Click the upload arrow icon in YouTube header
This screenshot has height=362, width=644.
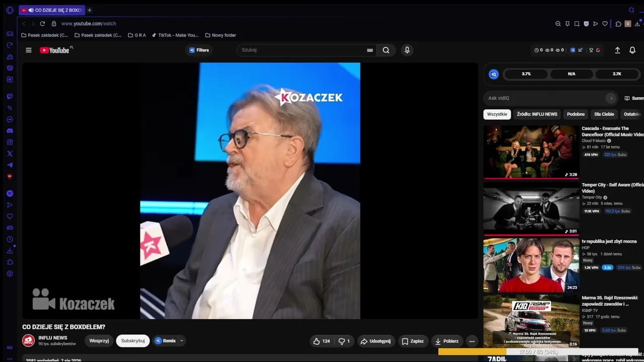(x=617, y=50)
